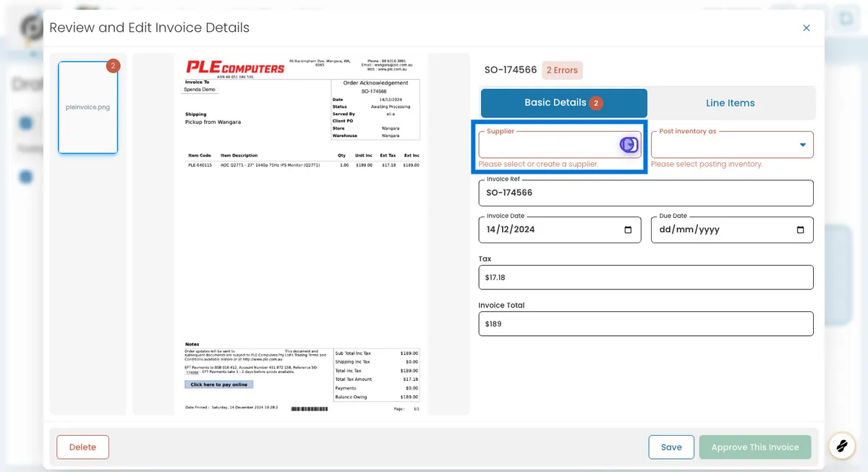Select the pleinvoice.png thumbnail
This screenshot has height=472, width=868.
point(88,107)
